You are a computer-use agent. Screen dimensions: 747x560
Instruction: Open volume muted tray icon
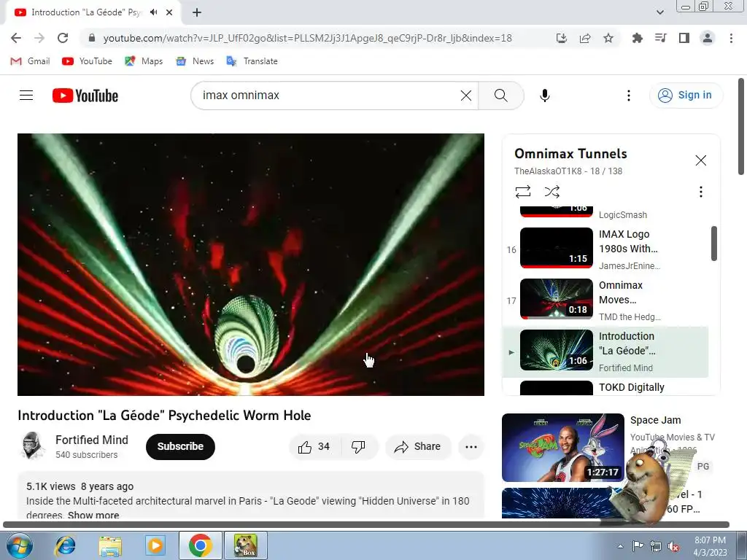[x=673, y=546]
